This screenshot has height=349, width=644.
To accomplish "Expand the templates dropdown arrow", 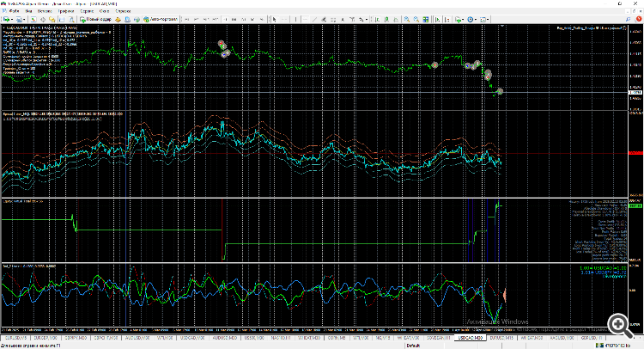I will [x=488, y=19].
